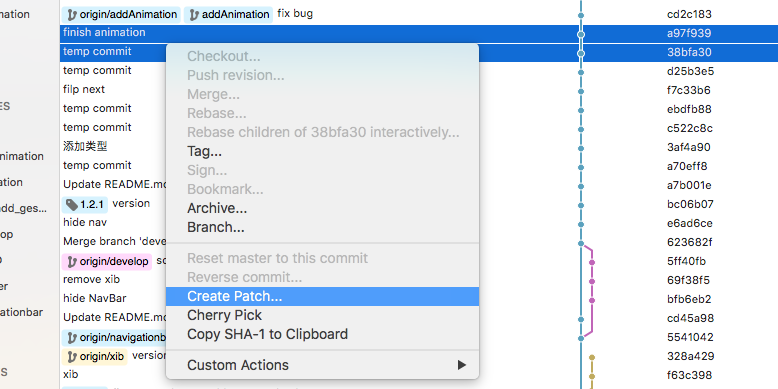Click the 1.2.1 tag label
The image size is (778, 389).
click(85, 204)
